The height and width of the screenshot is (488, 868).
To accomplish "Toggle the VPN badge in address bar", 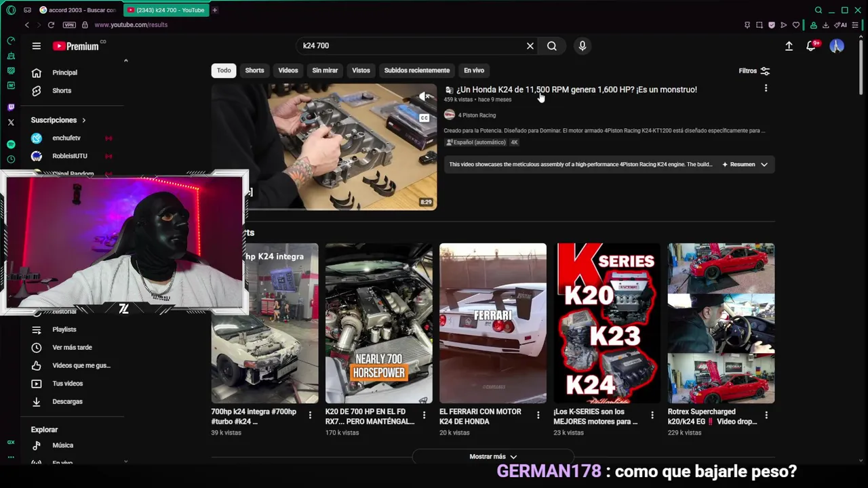I will tap(69, 25).
